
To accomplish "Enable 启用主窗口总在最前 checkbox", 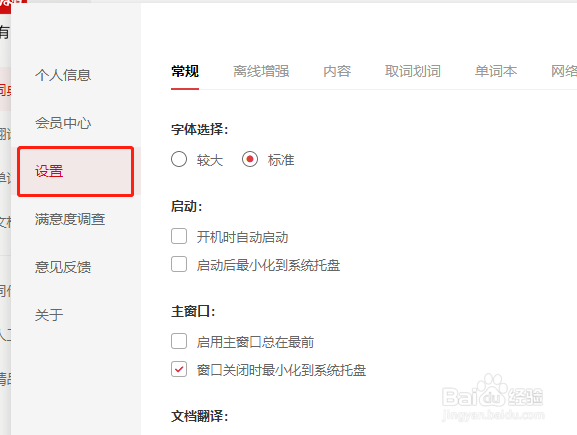I will pos(179,341).
